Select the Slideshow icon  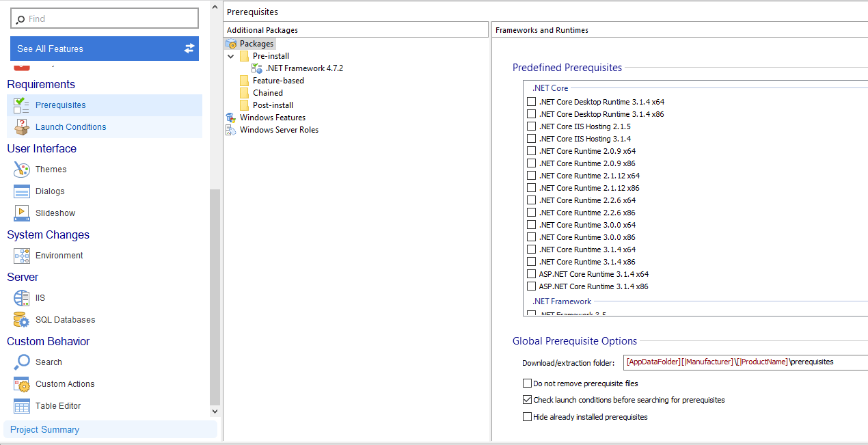(22, 213)
